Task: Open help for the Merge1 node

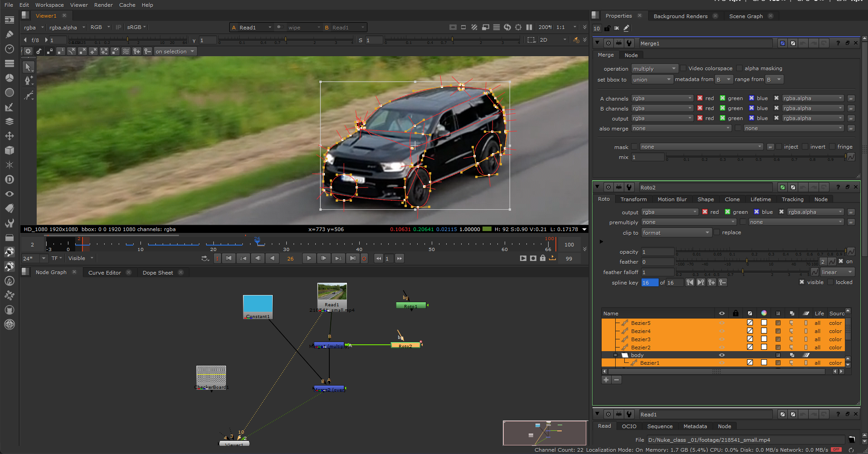Action: [x=837, y=43]
